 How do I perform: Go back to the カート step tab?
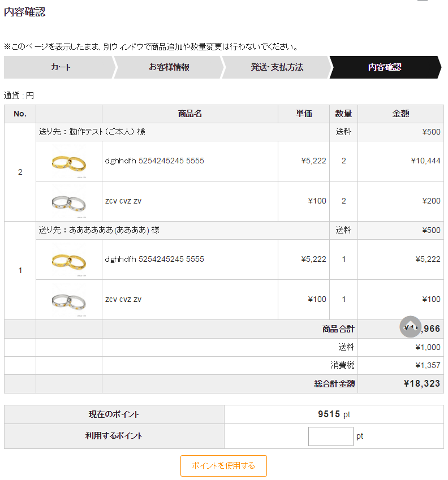pyautogui.click(x=60, y=67)
